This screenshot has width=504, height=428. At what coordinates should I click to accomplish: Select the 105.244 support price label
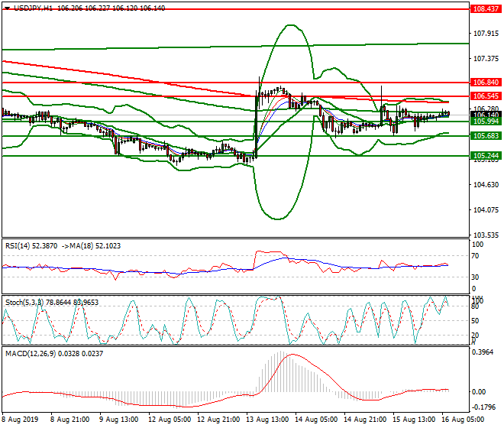pos(486,156)
